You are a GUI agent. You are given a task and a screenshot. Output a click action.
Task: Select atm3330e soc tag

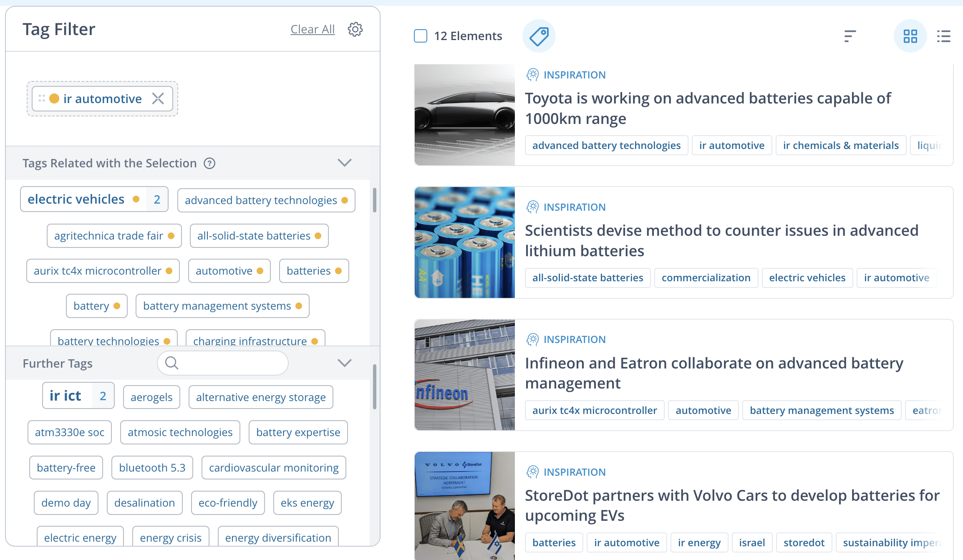pyautogui.click(x=70, y=432)
